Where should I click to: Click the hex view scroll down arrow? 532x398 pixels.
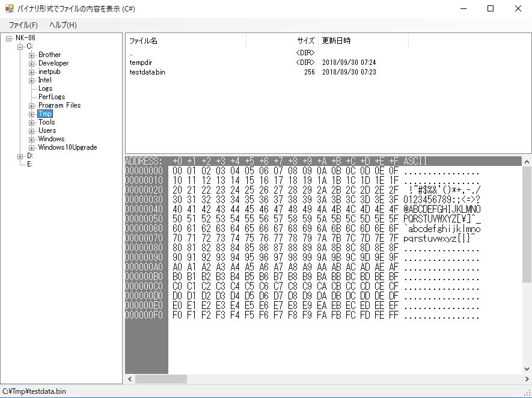(527, 369)
